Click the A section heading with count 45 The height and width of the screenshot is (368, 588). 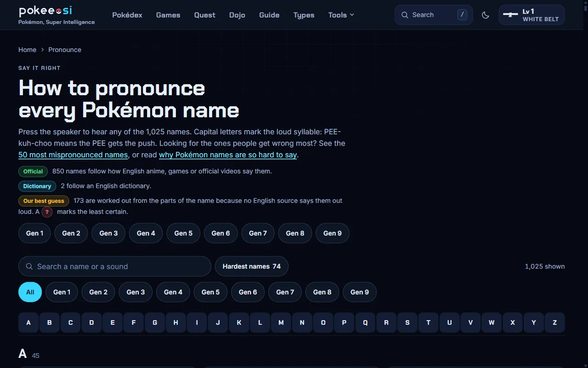click(x=29, y=354)
